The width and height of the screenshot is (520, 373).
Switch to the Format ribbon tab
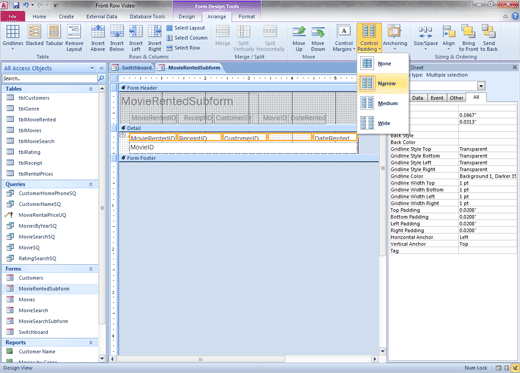point(247,16)
